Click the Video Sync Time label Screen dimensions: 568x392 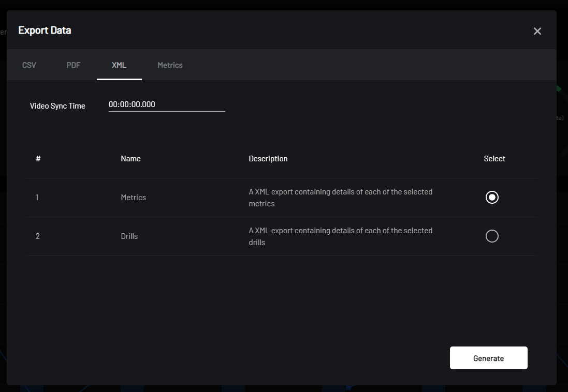coord(57,106)
